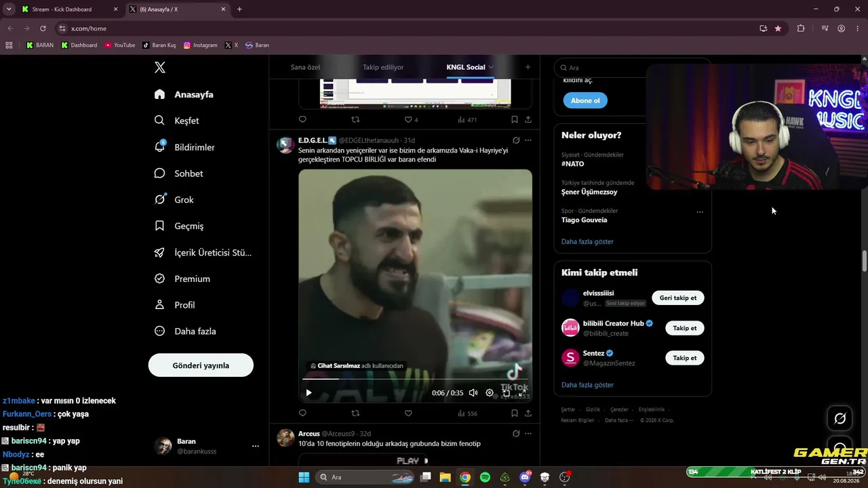Viewport: 868px width, 488px height.
Task: Open video settings gear
Action: point(490,392)
